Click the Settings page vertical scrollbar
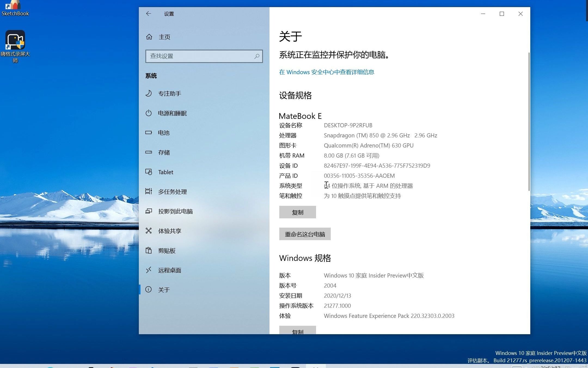Viewport: 588px width, 368px height. point(529,122)
